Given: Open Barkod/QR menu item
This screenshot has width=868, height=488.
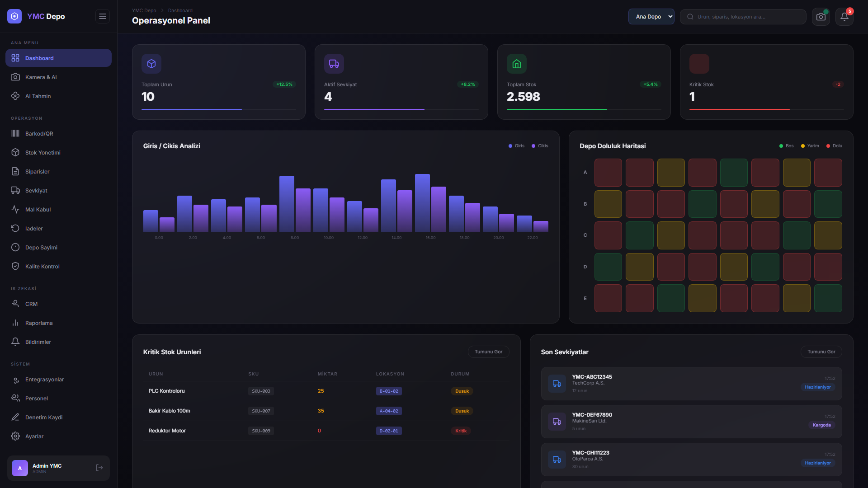Looking at the screenshot, I should pyautogui.click(x=58, y=133).
